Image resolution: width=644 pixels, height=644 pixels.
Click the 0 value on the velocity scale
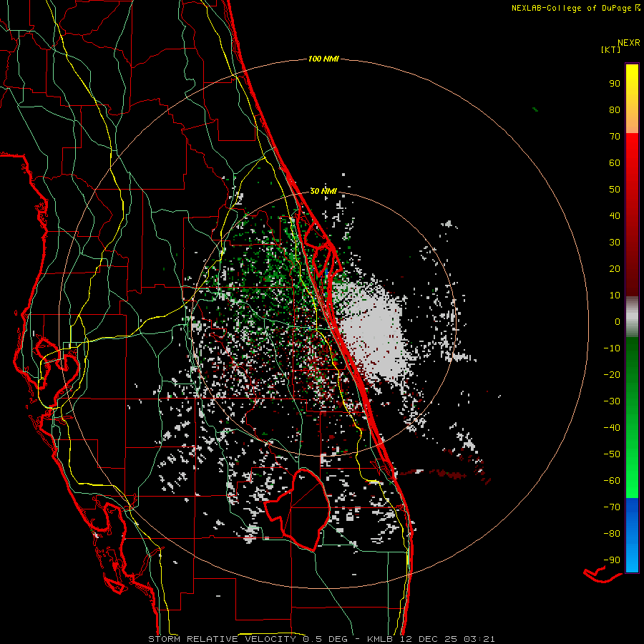618,322
